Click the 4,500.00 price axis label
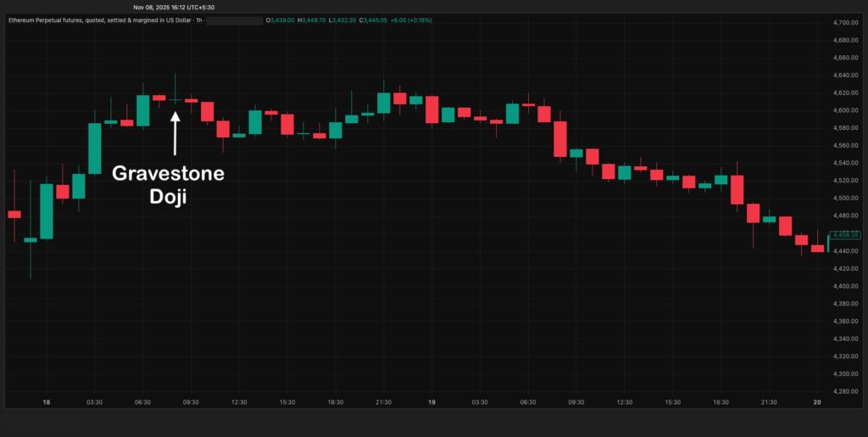Image resolution: width=868 pixels, height=437 pixels. 845,199
